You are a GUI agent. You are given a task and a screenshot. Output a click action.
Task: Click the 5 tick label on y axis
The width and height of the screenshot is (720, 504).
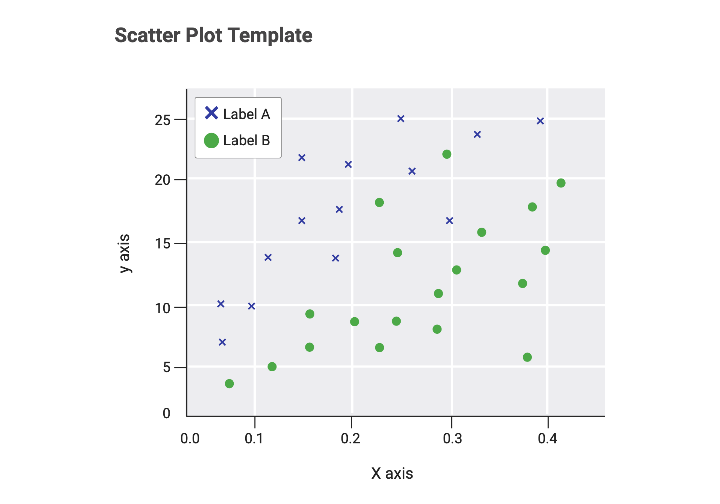pyautogui.click(x=167, y=367)
